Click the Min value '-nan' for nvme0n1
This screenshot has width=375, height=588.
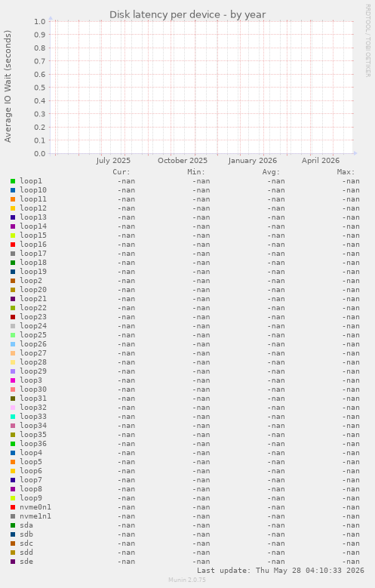(201, 507)
